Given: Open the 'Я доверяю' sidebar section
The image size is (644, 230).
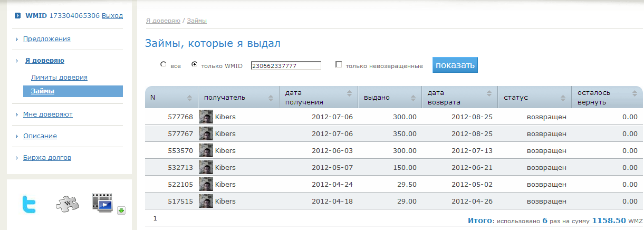Looking at the screenshot, I should (x=45, y=60).
